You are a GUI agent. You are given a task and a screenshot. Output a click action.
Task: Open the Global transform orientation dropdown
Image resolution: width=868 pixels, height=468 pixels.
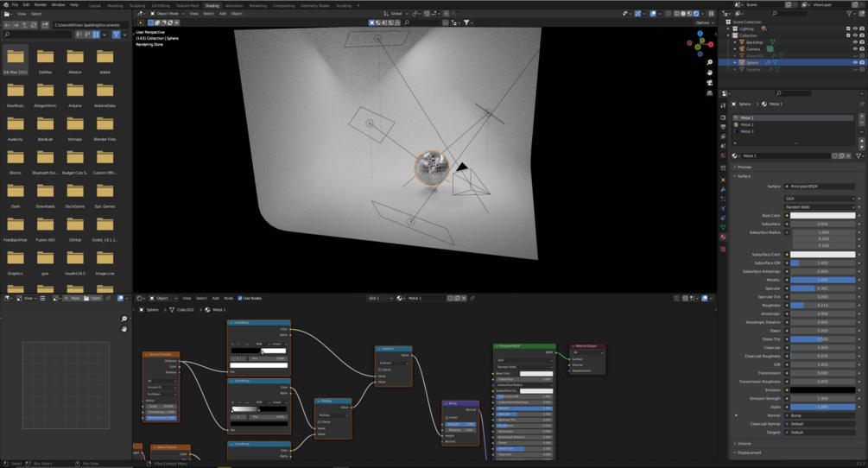[396, 13]
